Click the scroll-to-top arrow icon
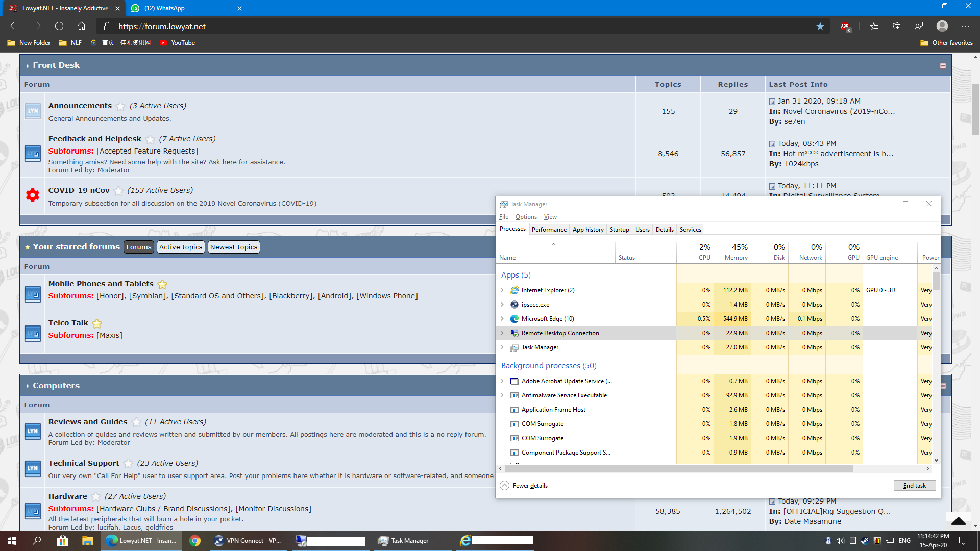980x551 pixels. pos(958,521)
